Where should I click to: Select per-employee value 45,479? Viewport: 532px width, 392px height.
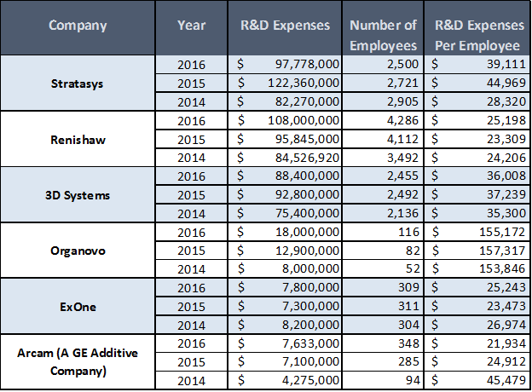click(x=477, y=380)
